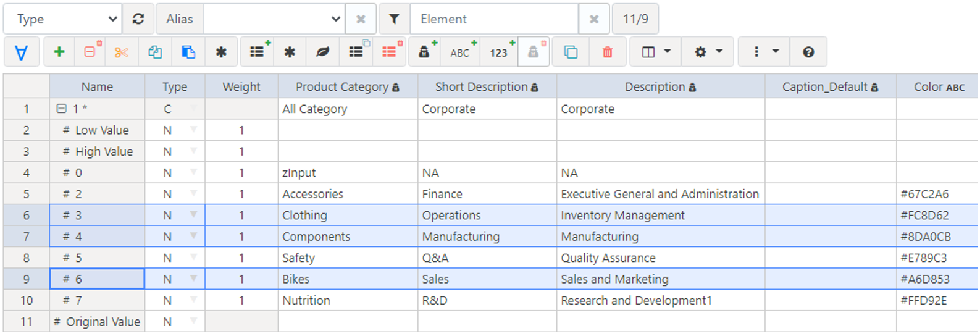Click the Alias label button

pyautogui.click(x=179, y=19)
